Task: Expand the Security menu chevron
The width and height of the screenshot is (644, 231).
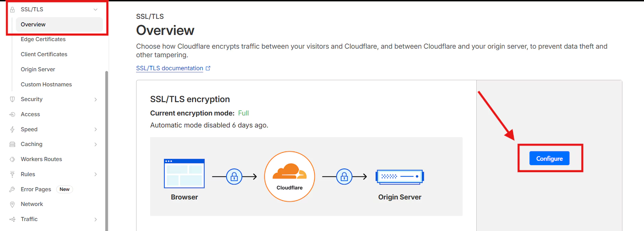Action: [x=96, y=99]
